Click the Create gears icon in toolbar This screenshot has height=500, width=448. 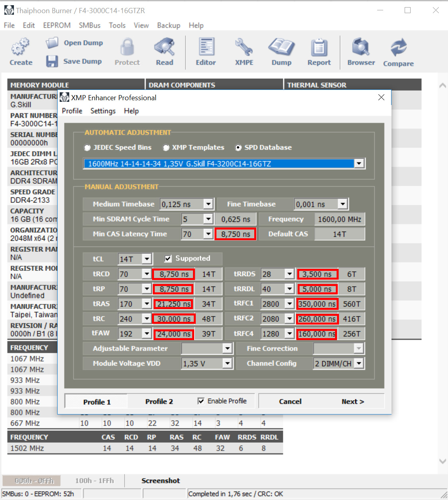(x=20, y=47)
